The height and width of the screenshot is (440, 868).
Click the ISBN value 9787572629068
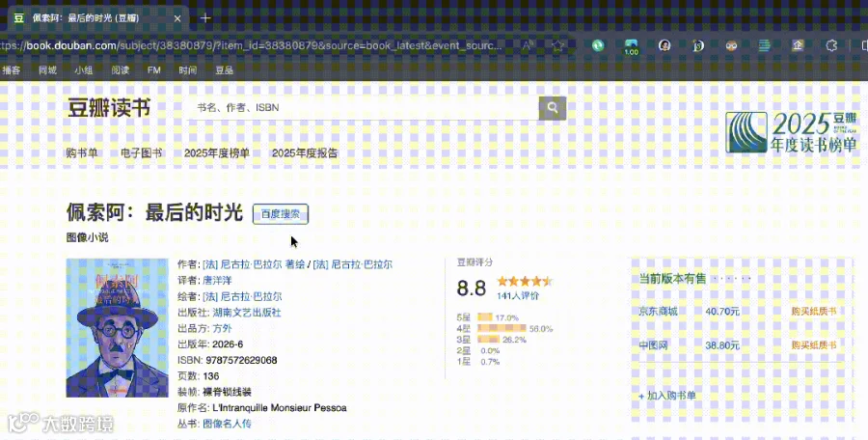coord(241,360)
